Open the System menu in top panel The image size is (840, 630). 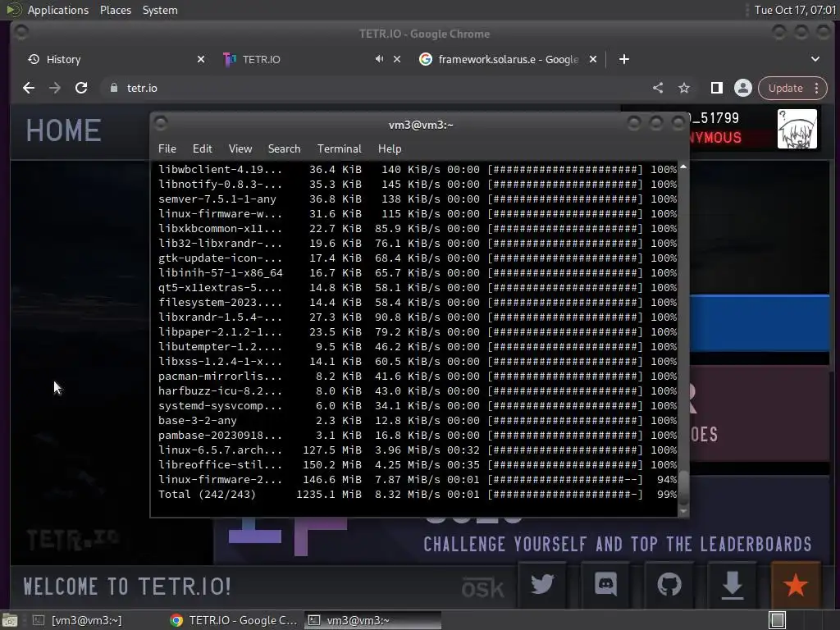pos(160,10)
